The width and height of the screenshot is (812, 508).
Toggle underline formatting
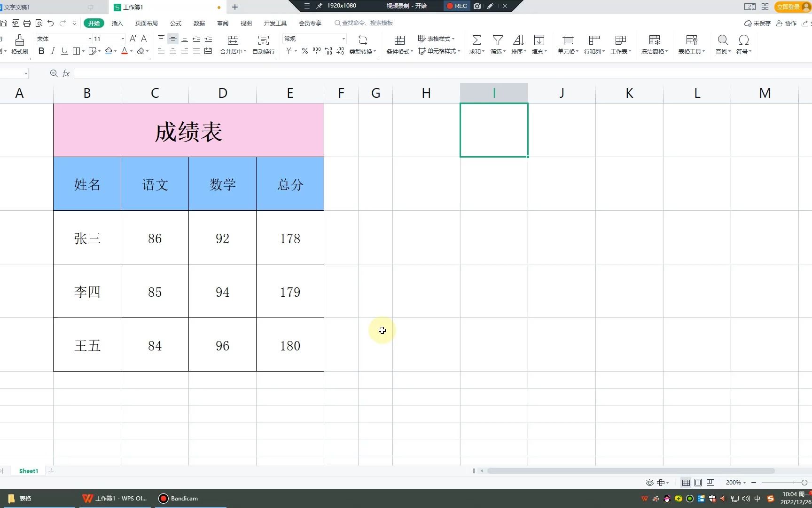coord(64,51)
